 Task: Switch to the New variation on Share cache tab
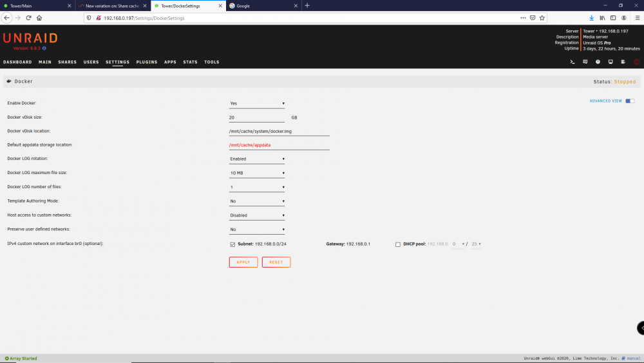111,6
